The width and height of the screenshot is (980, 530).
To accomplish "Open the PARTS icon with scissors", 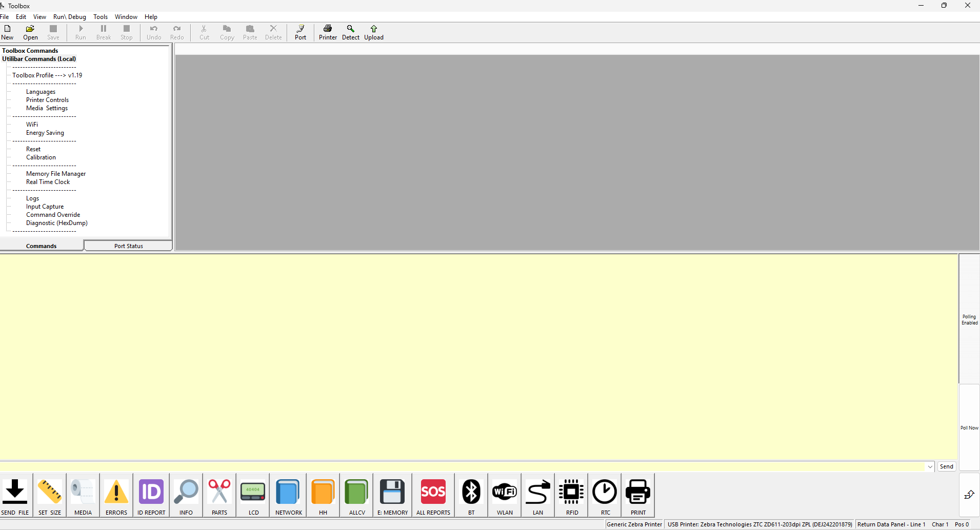I will click(x=219, y=494).
